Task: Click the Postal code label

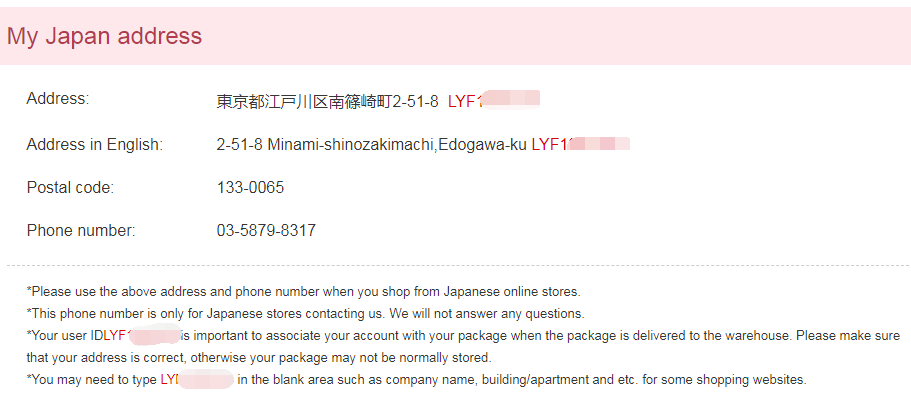Action: click(x=70, y=188)
